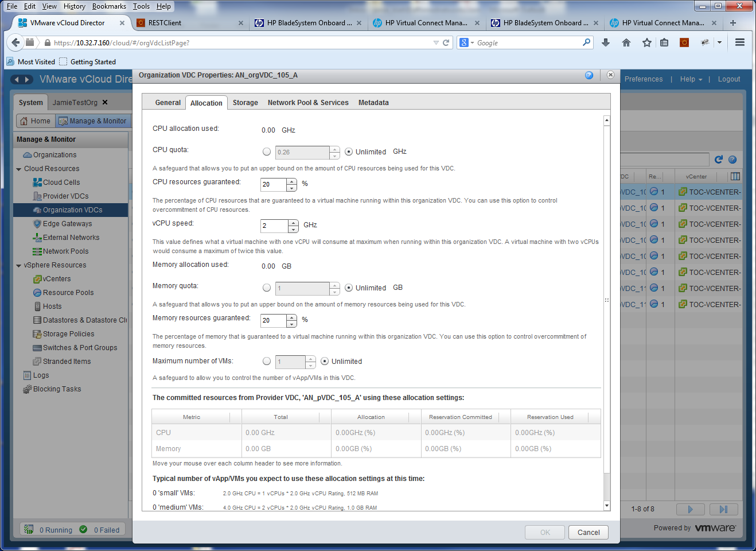The width and height of the screenshot is (756, 551).
Task: Open column chooser icon in VDC table
Action: click(735, 176)
